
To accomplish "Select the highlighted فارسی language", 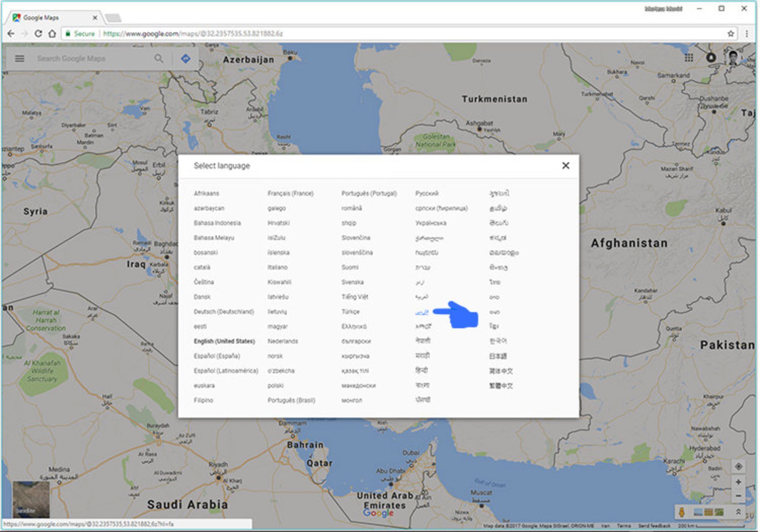I will 422,312.
